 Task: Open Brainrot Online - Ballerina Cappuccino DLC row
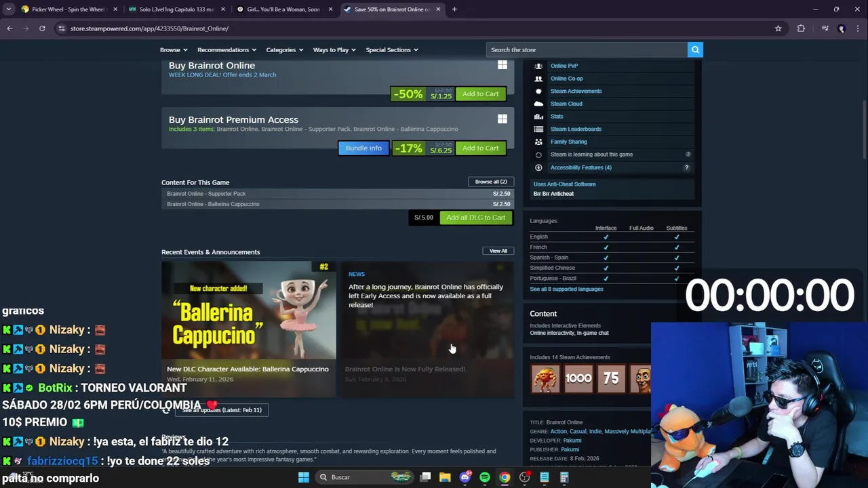click(338, 204)
